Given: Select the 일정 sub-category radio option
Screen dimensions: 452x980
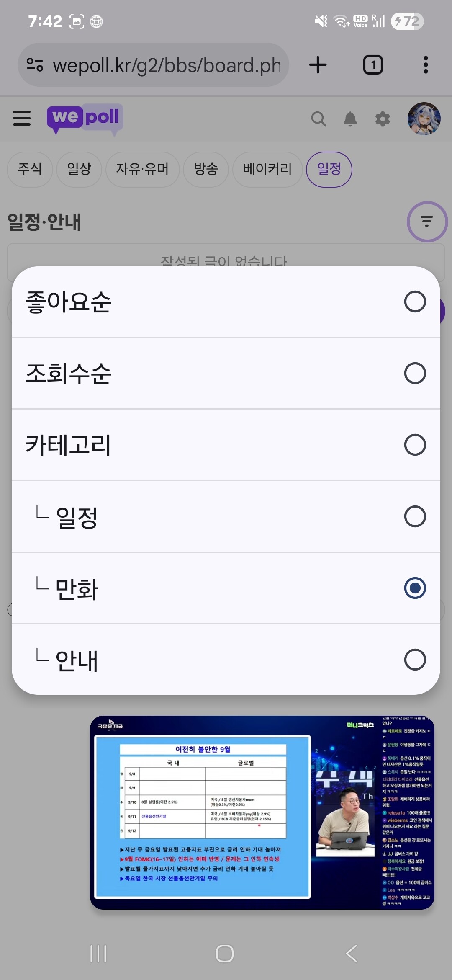Looking at the screenshot, I should pos(415,516).
